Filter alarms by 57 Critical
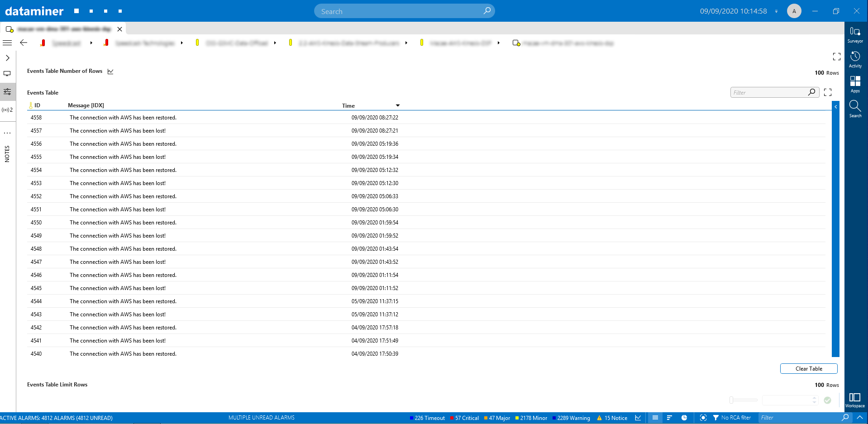Screen dimensions: 868x424 (464, 418)
